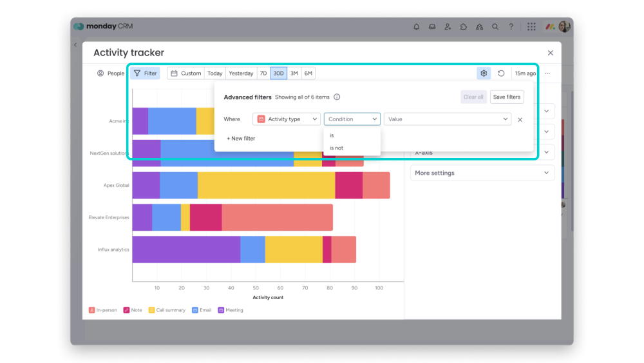Open the notifications bell icon
Viewport: 644px width, 363px height.
[x=416, y=26]
